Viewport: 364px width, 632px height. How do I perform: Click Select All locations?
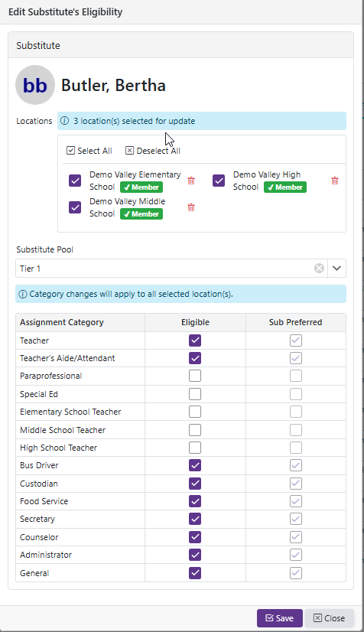(89, 151)
